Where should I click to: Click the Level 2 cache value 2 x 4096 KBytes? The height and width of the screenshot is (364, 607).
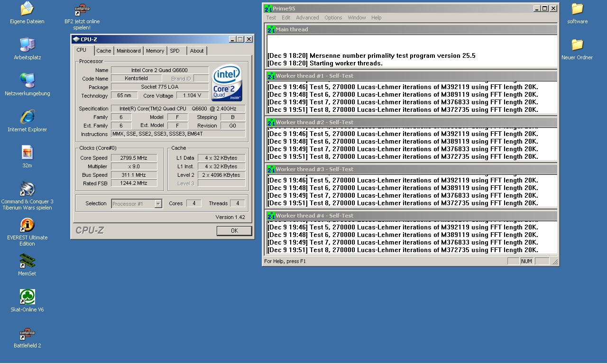[x=221, y=175]
